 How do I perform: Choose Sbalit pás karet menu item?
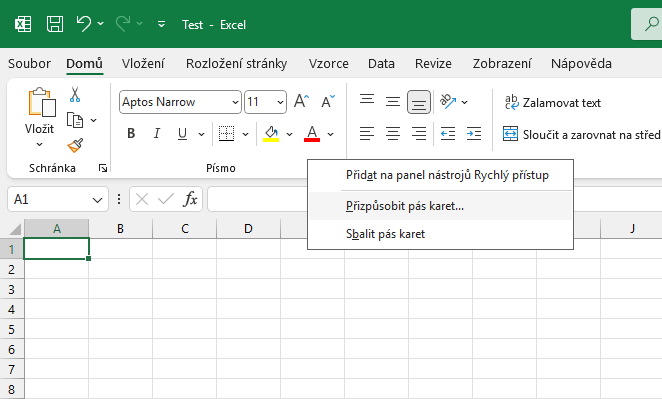point(440,234)
